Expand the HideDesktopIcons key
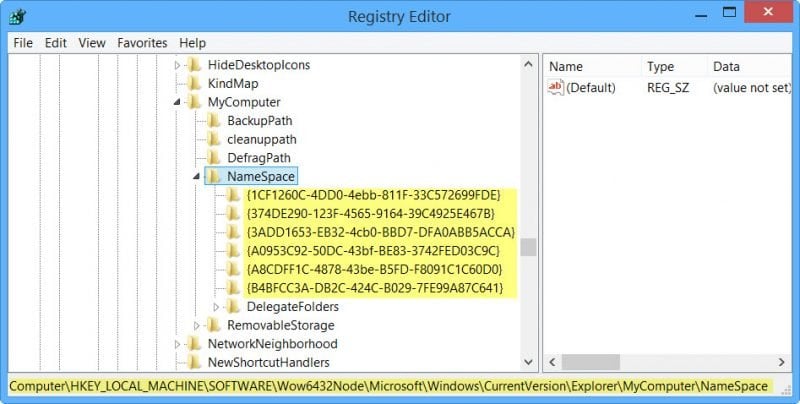The width and height of the screenshot is (800, 404). click(177, 65)
